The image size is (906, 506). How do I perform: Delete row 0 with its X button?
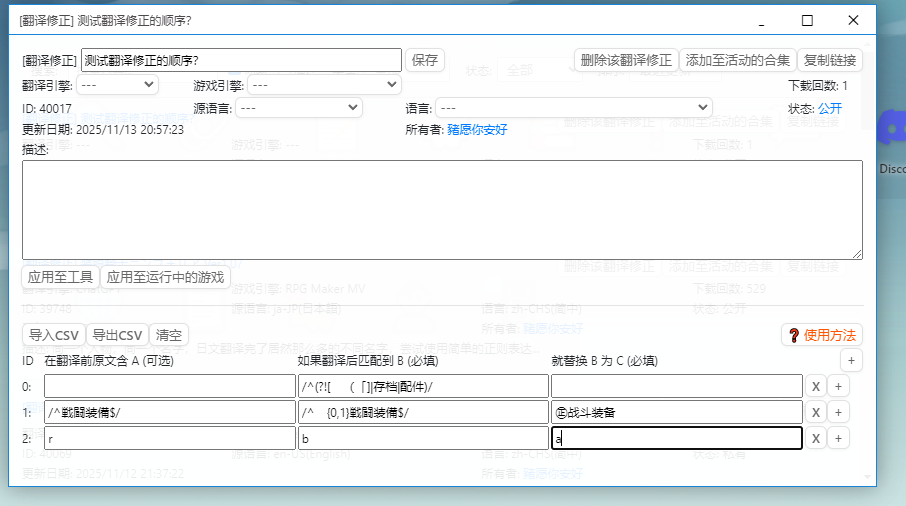click(816, 386)
